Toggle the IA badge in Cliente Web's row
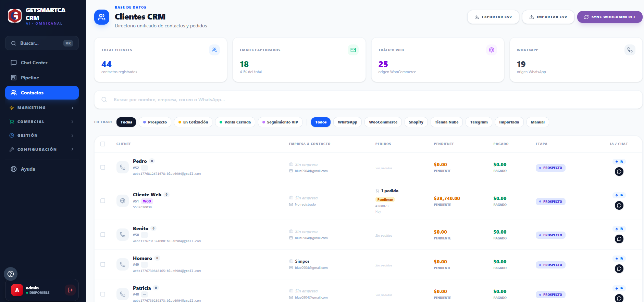The width and height of the screenshot is (644, 302). (x=619, y=195)
